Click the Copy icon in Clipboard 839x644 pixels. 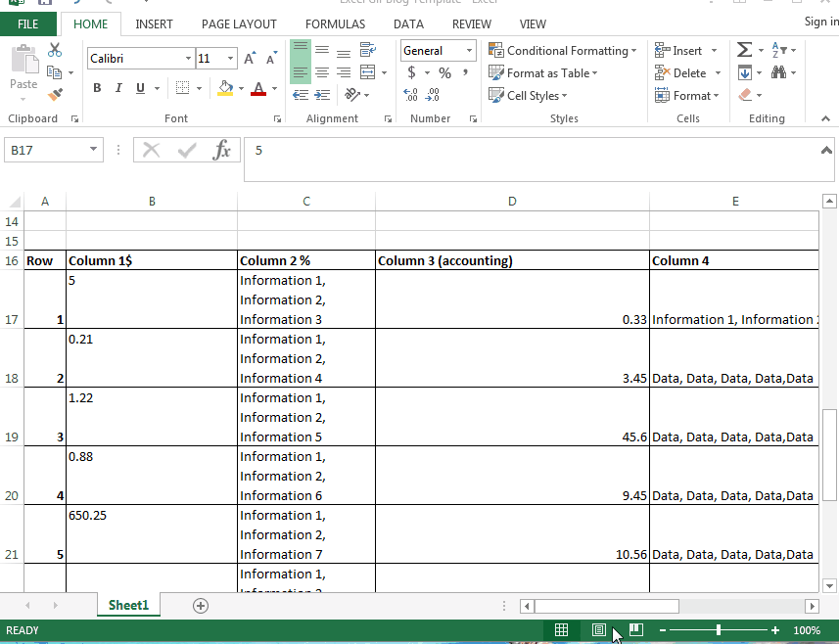(x=54, y=72)
